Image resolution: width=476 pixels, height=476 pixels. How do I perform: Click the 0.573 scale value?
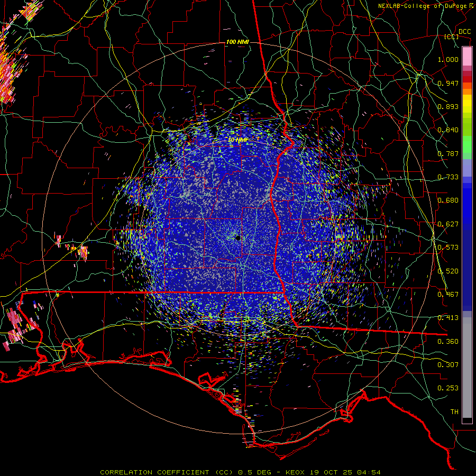[x=448, y=248]
